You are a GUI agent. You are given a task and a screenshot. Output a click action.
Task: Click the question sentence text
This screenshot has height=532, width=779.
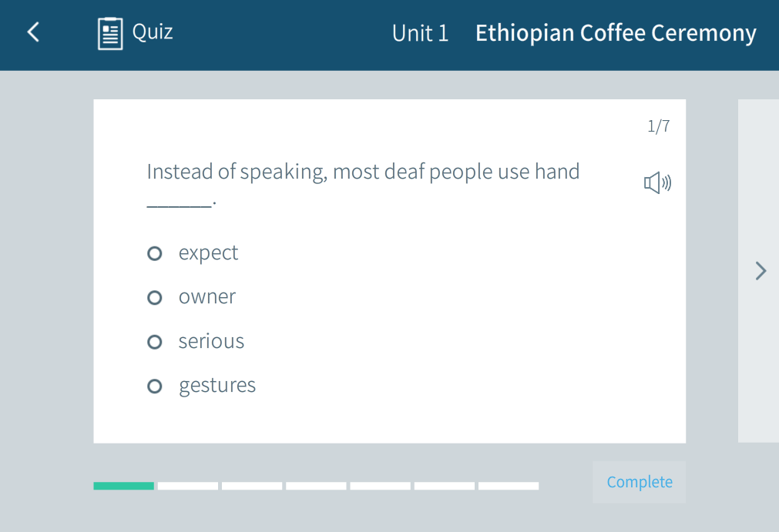363,172
